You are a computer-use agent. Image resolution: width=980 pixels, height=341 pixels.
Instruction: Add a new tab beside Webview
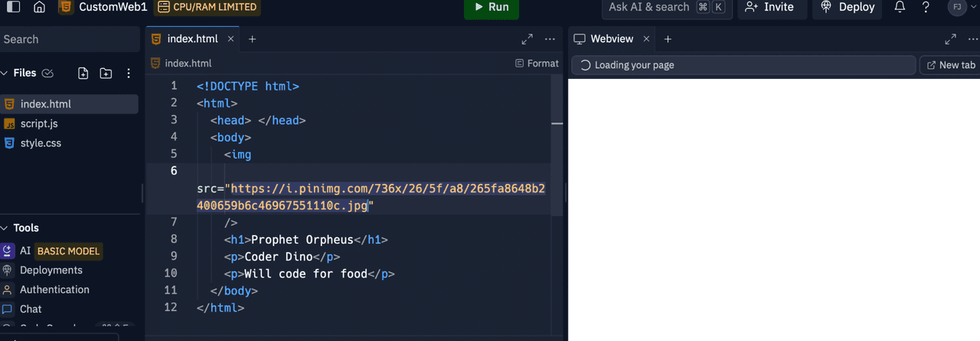tap(668, 39)
